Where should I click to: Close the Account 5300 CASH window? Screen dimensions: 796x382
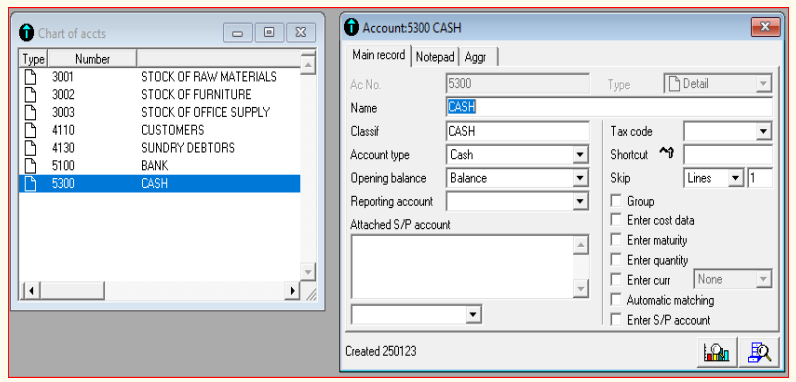coord(766,27)
